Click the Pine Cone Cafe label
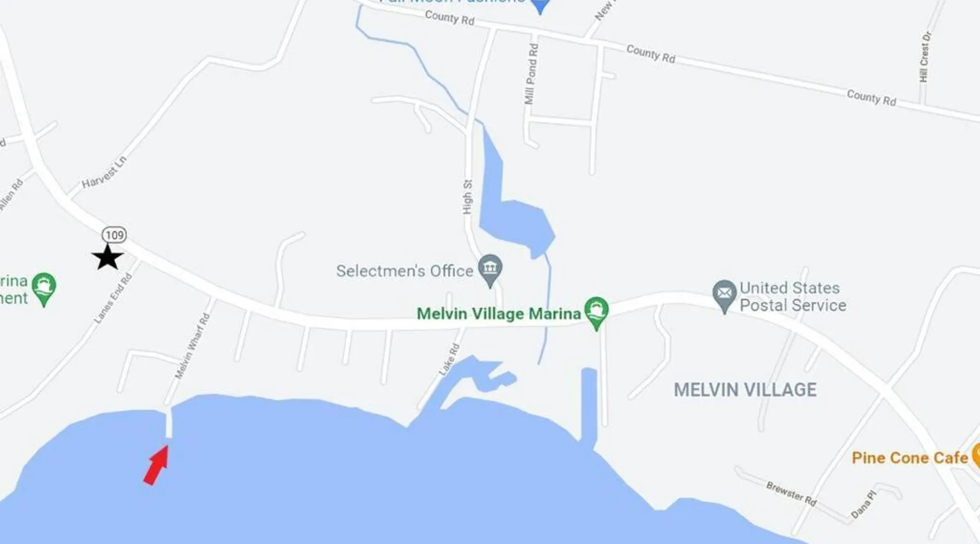This screenshot has height=544, width=980. coord(910,458)
